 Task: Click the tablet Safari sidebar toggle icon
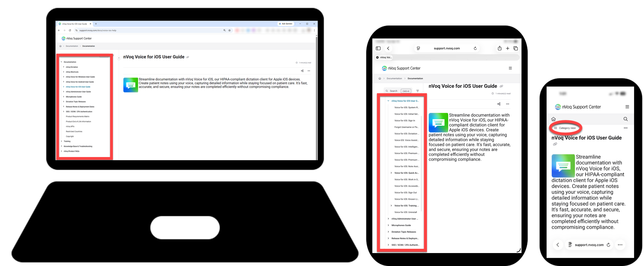(x=378, y=48)
